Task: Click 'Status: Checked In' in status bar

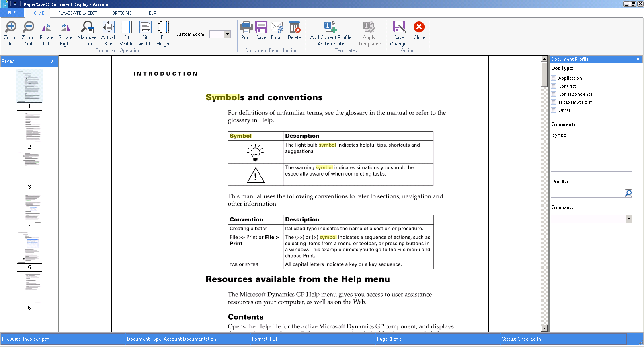Action: coord(521,339)
